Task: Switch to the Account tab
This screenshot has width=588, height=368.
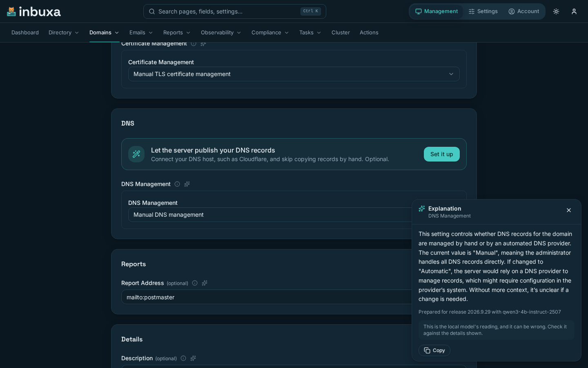Action: (524, 11)
